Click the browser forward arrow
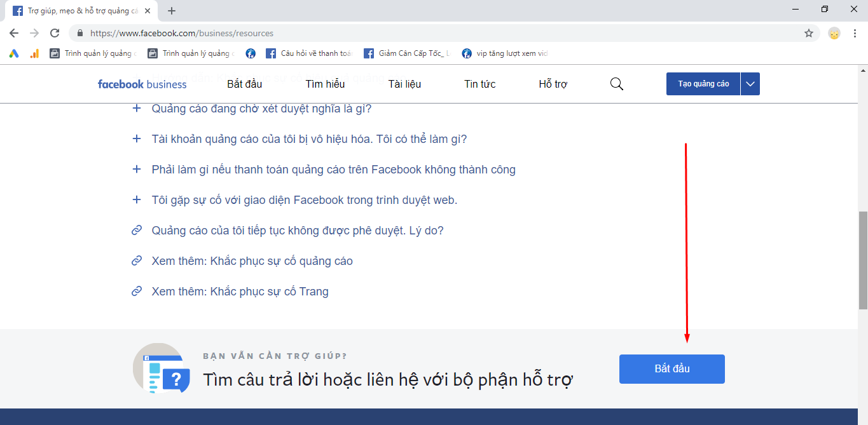This screenshot has height=425, width=868. (x=34, y=33)
